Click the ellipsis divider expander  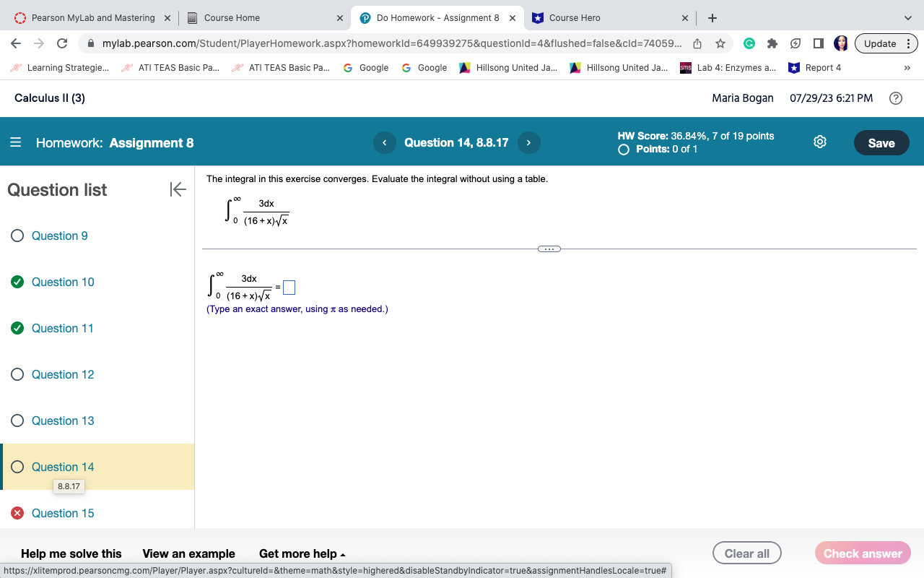coord(549,249)
